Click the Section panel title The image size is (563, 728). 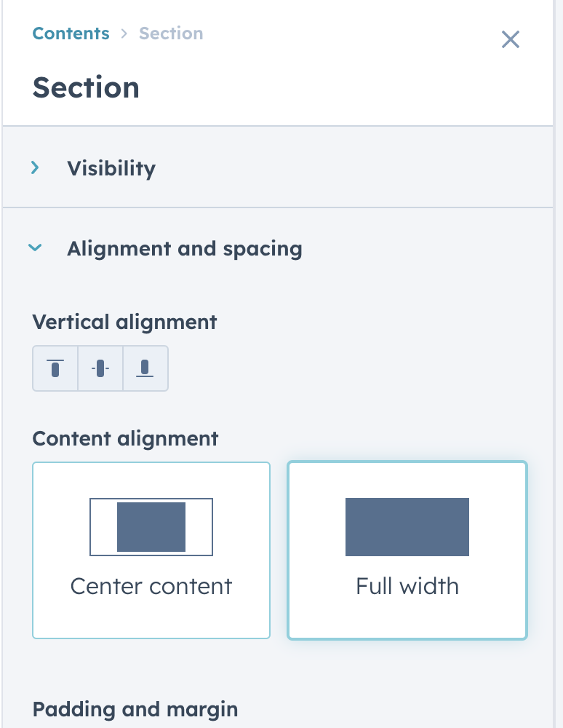pos(86,87)
